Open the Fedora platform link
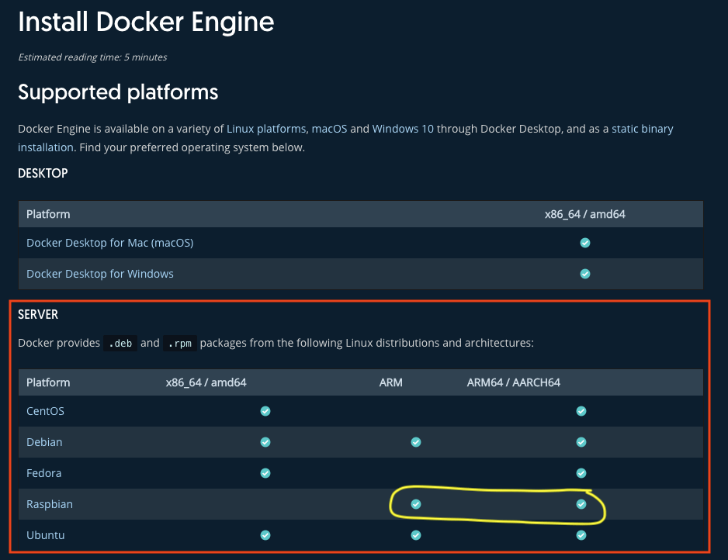 click(x=43, y=473)
